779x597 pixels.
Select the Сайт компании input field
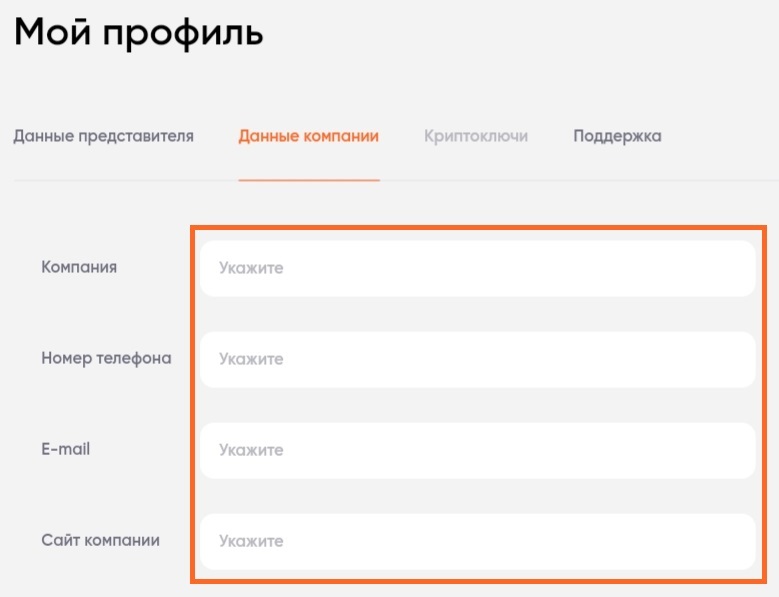pos(477,541)
